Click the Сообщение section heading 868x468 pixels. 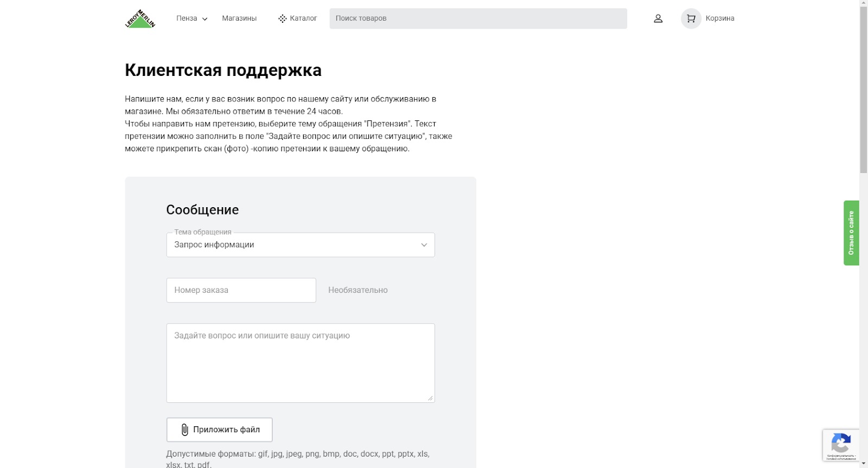(x=202, y=210)
